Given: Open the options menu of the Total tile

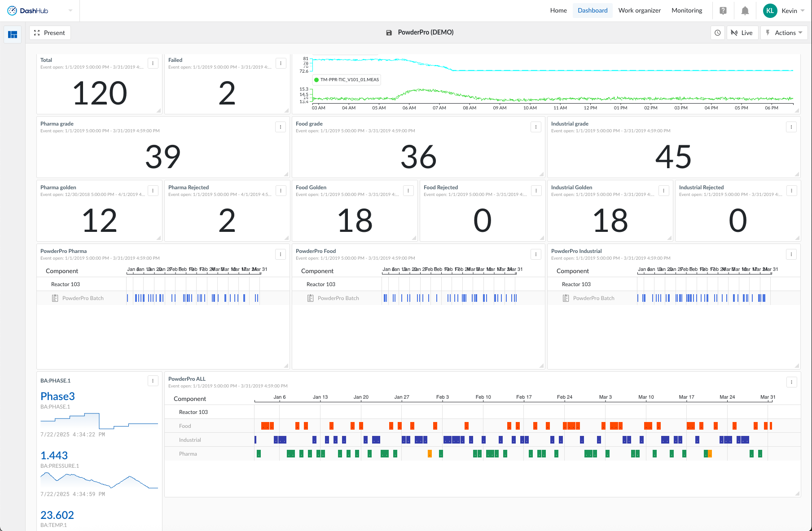Looking at the screenshot, I should (153, 63).
